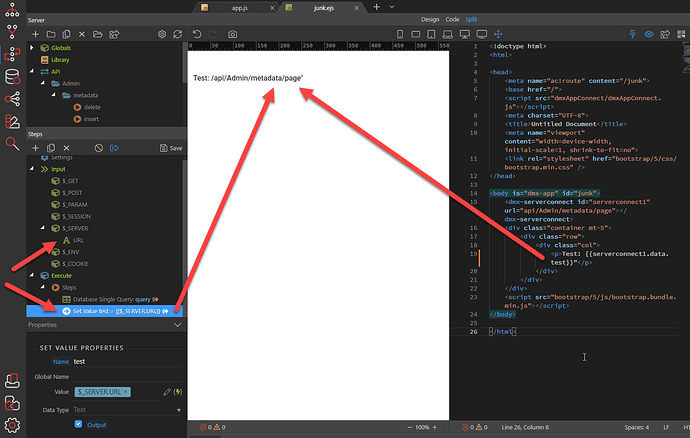
Task: Open a new tab with plus button
Action: pyautogui.click(x=376, y=7)
